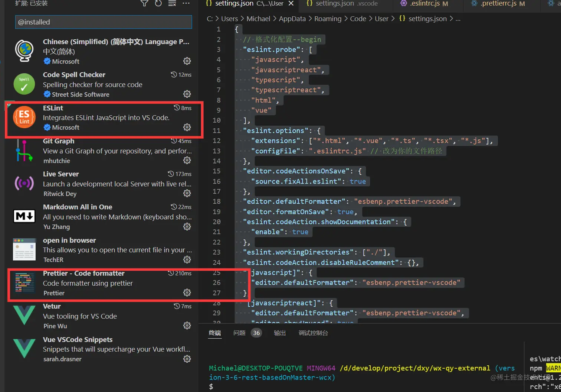The width and height of the screenshot is (561, 392).
Task: Refresh the installed extensions list
Action: coord(158,3)
